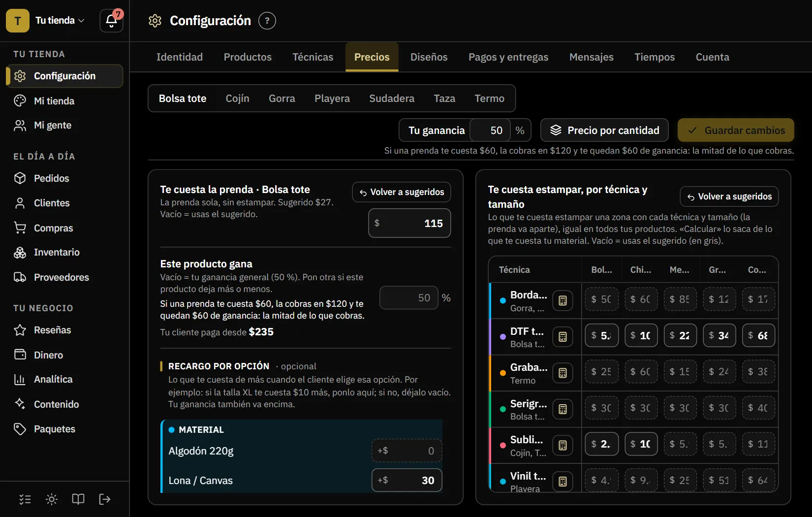Open Mi tienda in sidebar
812x517 pixels.
pos(64,101)
